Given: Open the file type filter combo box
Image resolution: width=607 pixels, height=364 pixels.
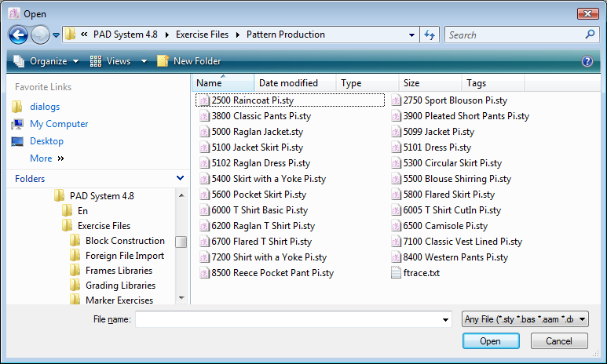Looking at the screenshot, I should [x=525, y=319].
